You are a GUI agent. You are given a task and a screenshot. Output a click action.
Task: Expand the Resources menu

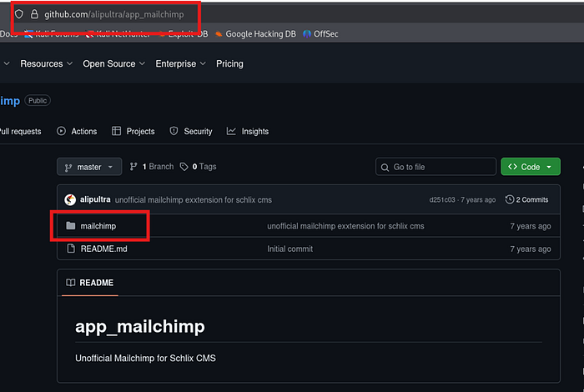[46, 63]
